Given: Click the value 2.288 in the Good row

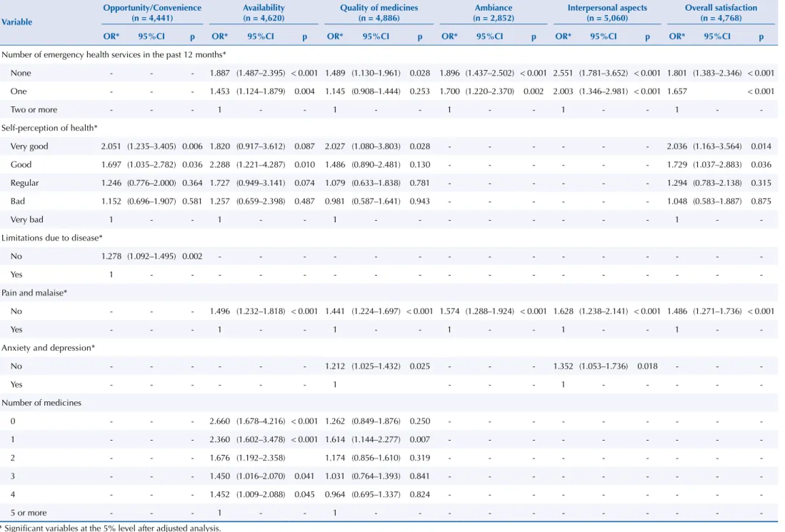Looking at the screenshot, I should 220,165.
